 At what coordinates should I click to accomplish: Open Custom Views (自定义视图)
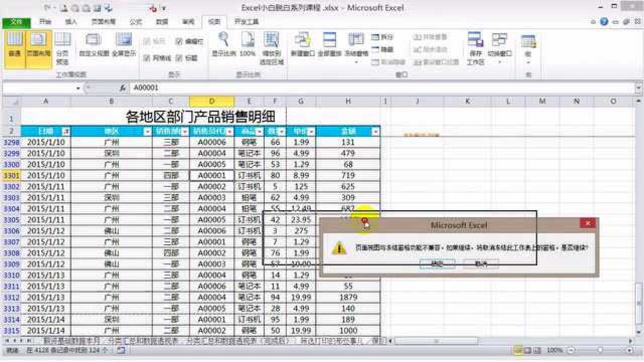point(94,45)
